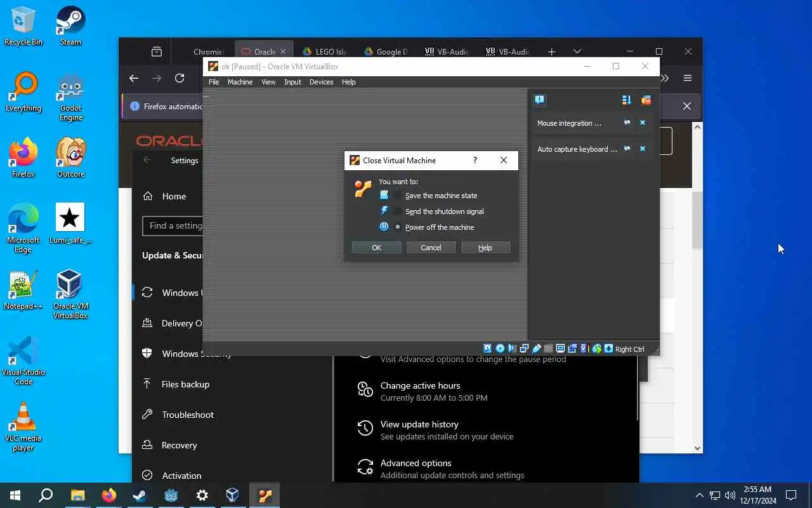Click Help button in Close Virtual Machine dialog

[x=485, y=248]
